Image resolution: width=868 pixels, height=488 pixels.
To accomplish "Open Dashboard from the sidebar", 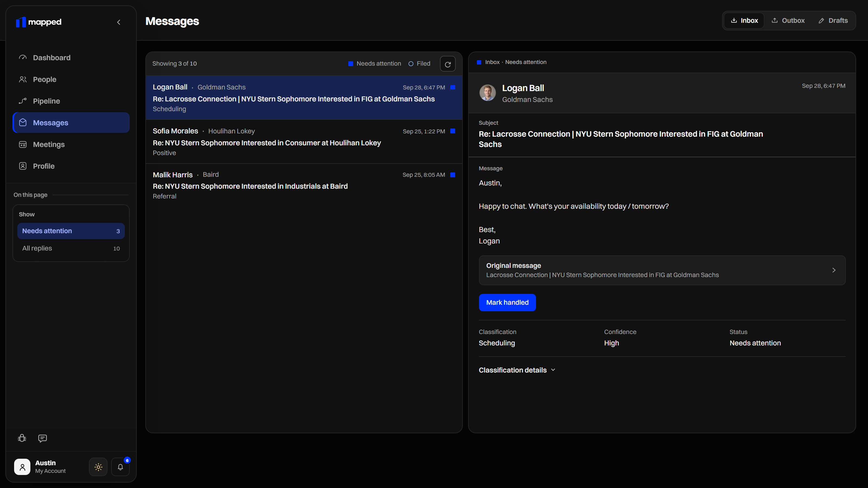I will pyautogui.click(x=71, y=57).
